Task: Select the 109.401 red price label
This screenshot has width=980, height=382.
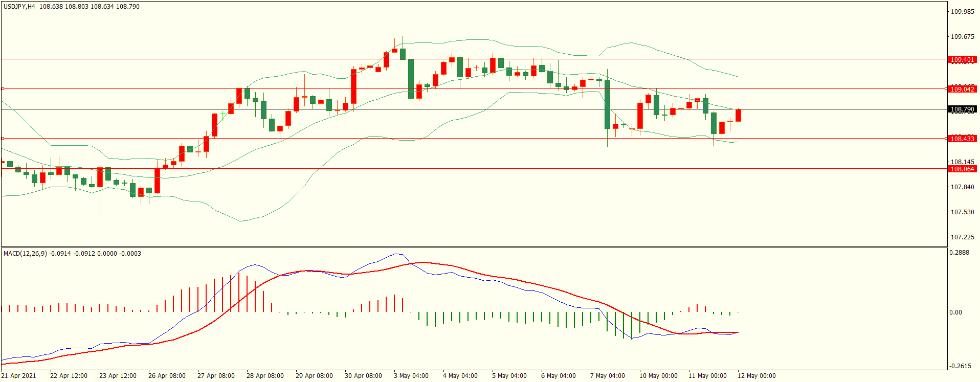Action: click(962, 60)
